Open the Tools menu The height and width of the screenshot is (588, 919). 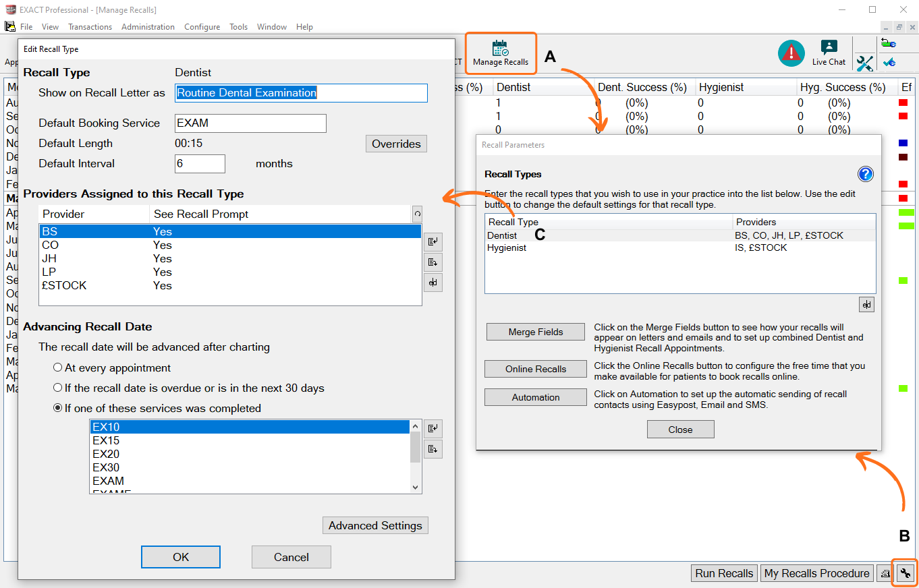[x=238, y=27]
